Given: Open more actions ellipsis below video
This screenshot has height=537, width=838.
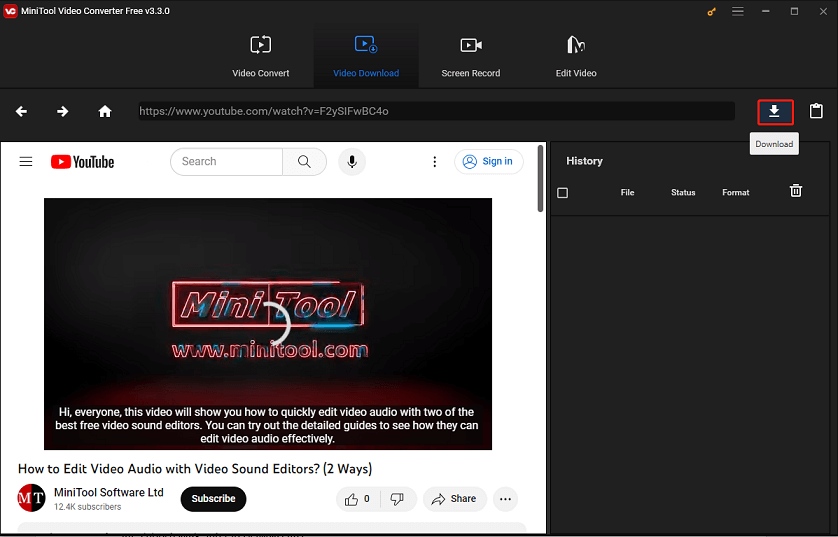Looking at the screenshot, I should coord(505,499).
